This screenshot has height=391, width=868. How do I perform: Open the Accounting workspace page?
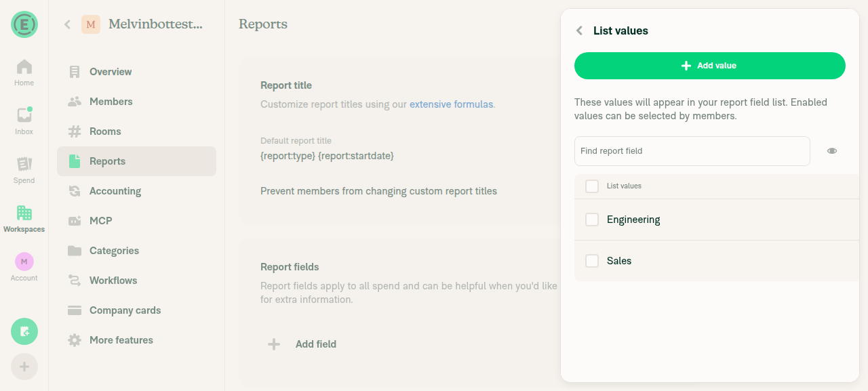click(136, 191)
